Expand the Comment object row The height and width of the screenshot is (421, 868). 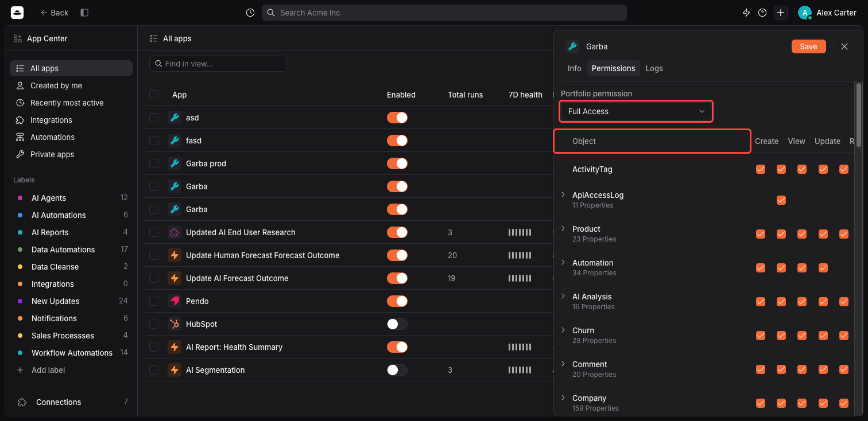click(x=563, y=364)
